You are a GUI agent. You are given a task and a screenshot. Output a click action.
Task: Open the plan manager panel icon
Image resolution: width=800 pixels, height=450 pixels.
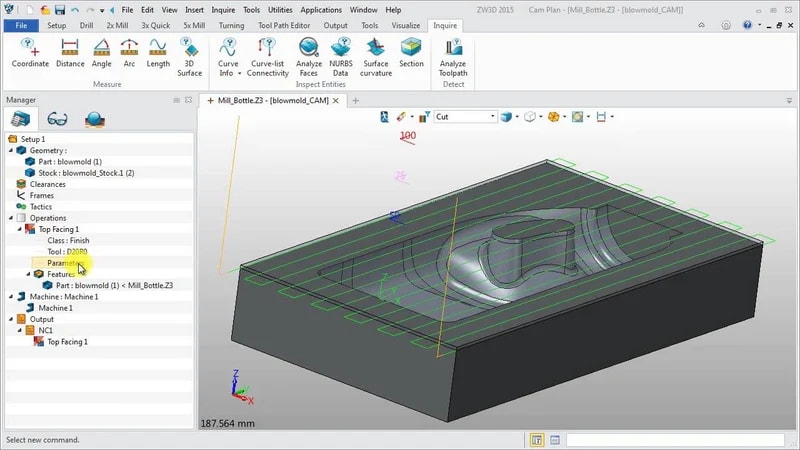coord(20,119)
